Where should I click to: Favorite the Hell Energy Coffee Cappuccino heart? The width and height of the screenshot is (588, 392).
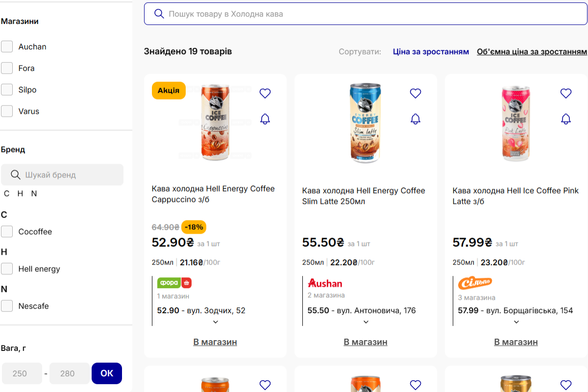265,93
